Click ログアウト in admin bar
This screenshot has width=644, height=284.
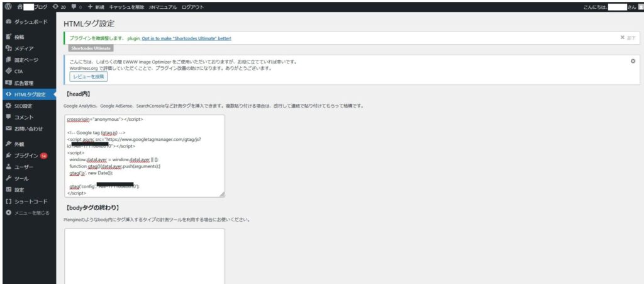tap(193, 7)
